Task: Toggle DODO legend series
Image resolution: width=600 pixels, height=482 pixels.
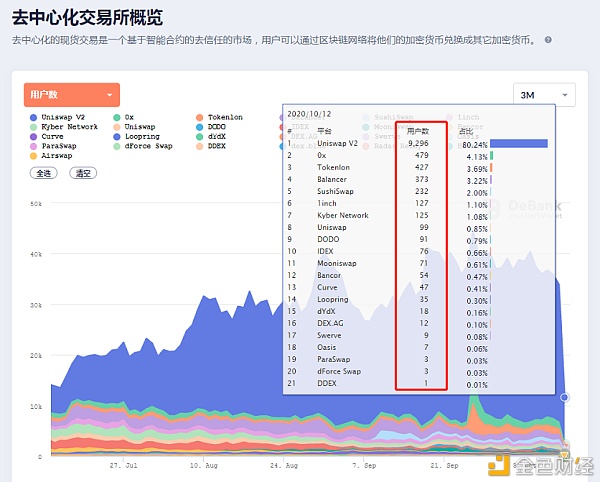Action: (211, 127)
